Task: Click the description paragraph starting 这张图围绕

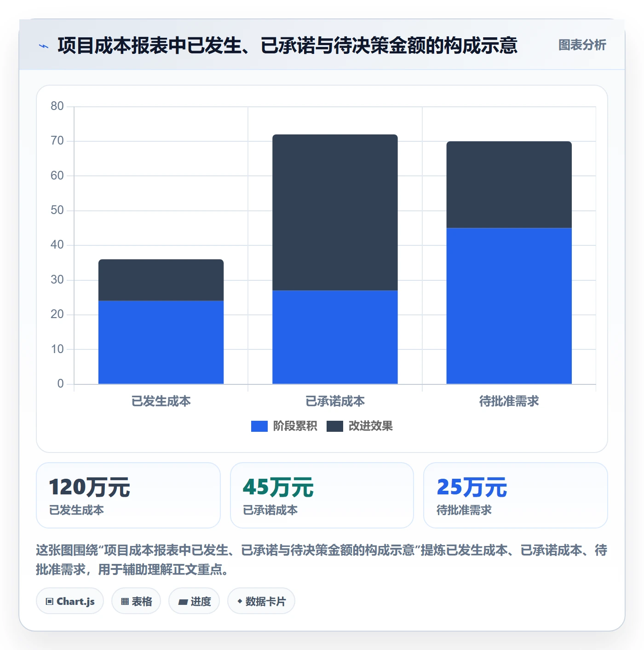Action: pyautogui.click(x=322, y=560)
